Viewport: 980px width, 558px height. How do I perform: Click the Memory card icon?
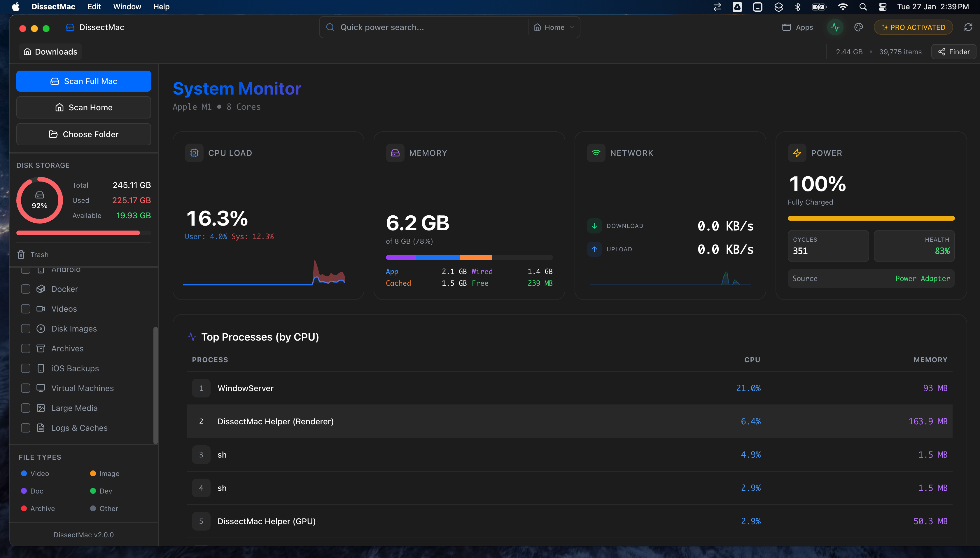coord(395,153)
